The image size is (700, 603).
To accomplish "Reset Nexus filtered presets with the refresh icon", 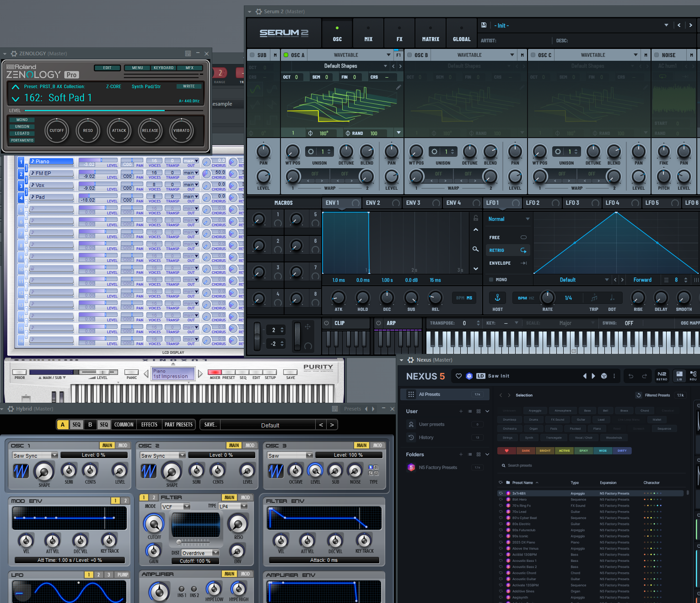I will coord(639,395).
